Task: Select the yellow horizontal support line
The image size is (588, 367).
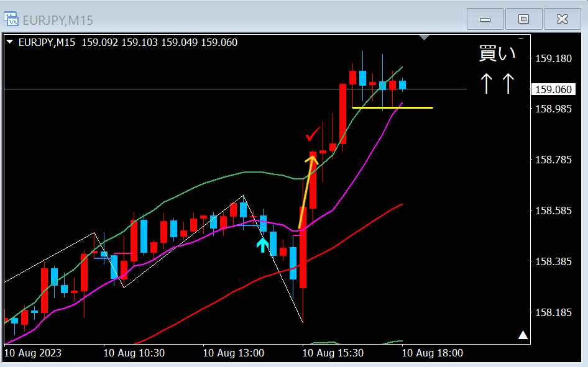Action: point(393,108)
